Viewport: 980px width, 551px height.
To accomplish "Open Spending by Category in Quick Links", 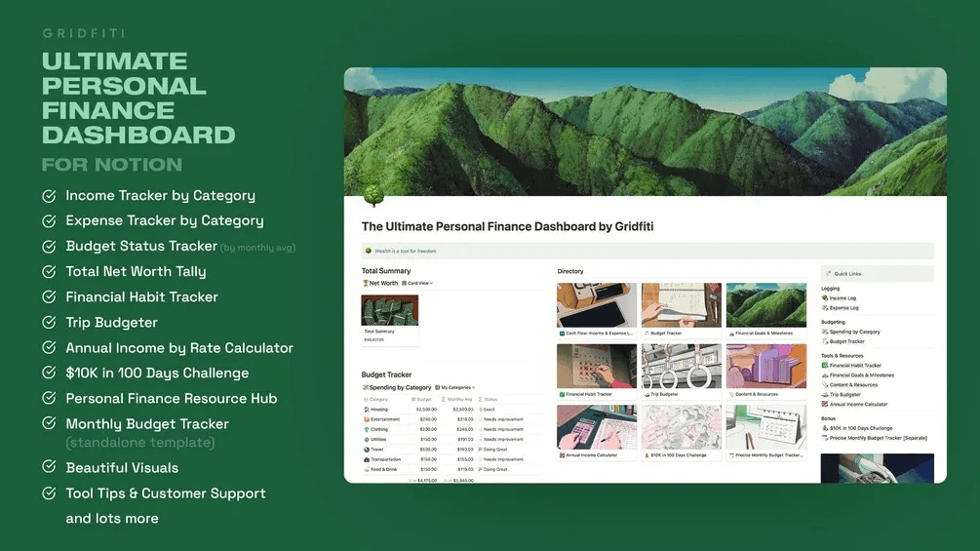I will (x=850, y=332).
